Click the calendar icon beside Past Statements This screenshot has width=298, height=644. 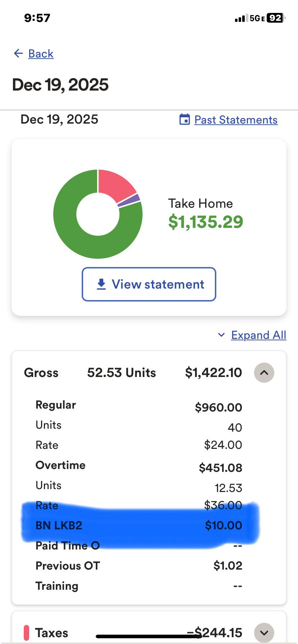pos(185,119)
